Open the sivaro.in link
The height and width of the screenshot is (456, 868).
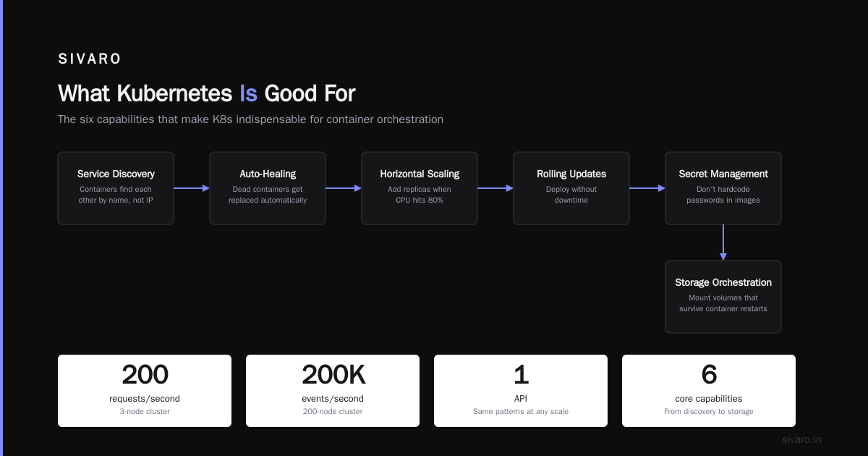click(801, 439)
